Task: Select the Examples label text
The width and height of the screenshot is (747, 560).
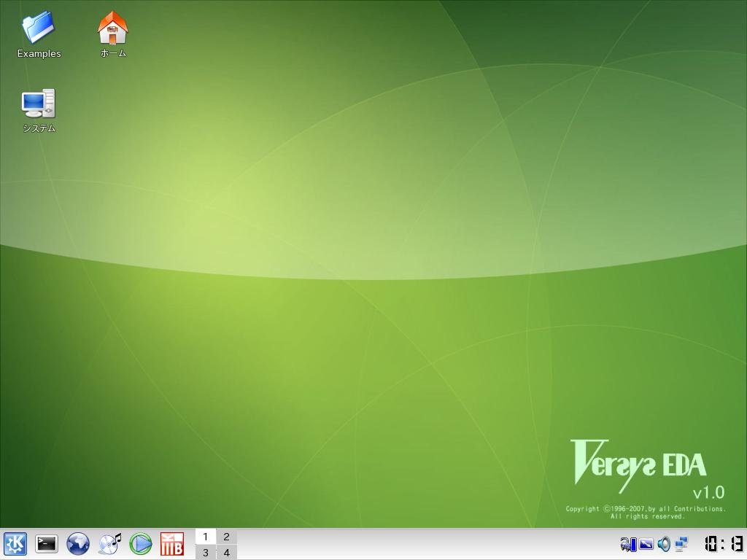Action: pyautogui.click(x=39, y=54)
